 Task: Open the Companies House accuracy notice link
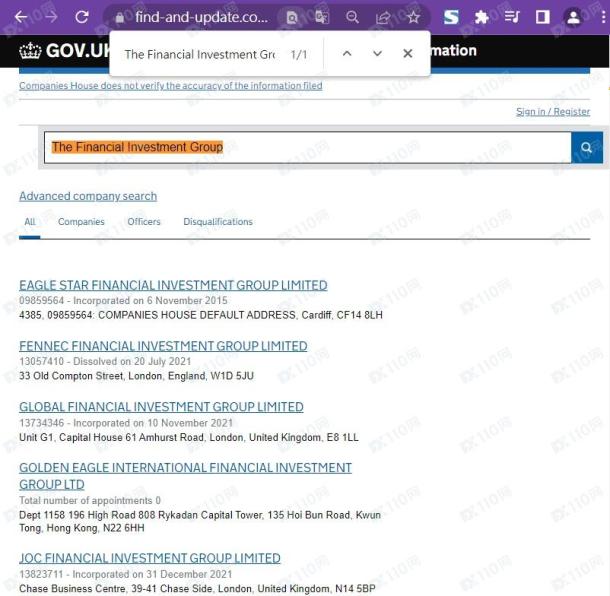coord(170,86)
